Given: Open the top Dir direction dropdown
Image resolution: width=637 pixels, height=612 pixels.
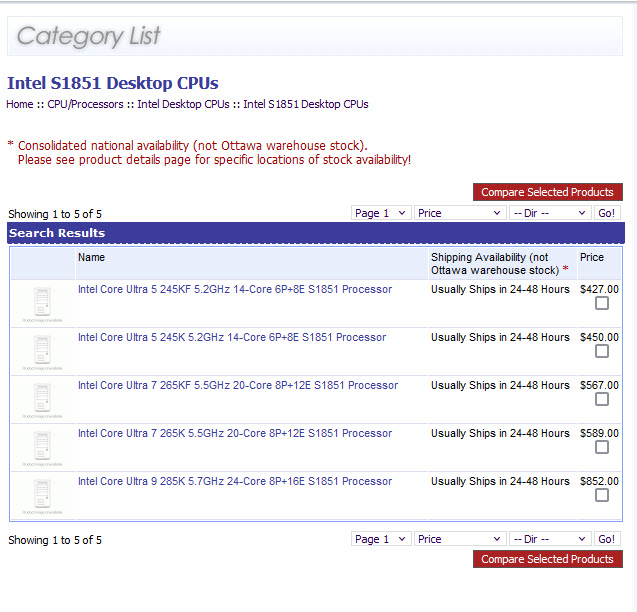Looking at the screenshot, I should pyautogui.click(x=550, y=213).
